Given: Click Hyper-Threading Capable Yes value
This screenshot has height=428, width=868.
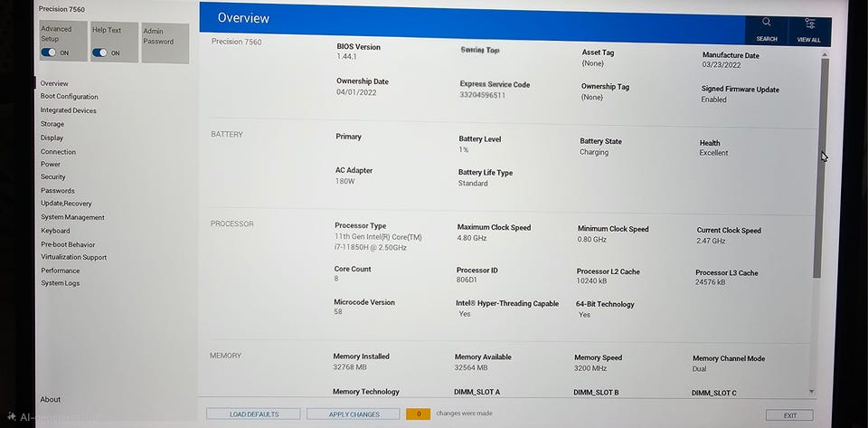Looking at the screenshot, I should [465, 313].
